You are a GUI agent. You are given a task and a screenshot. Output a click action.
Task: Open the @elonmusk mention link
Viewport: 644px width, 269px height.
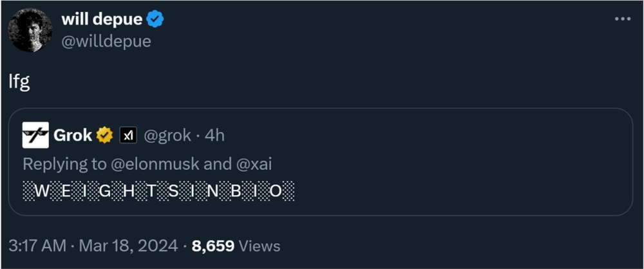tap(155, 163)
